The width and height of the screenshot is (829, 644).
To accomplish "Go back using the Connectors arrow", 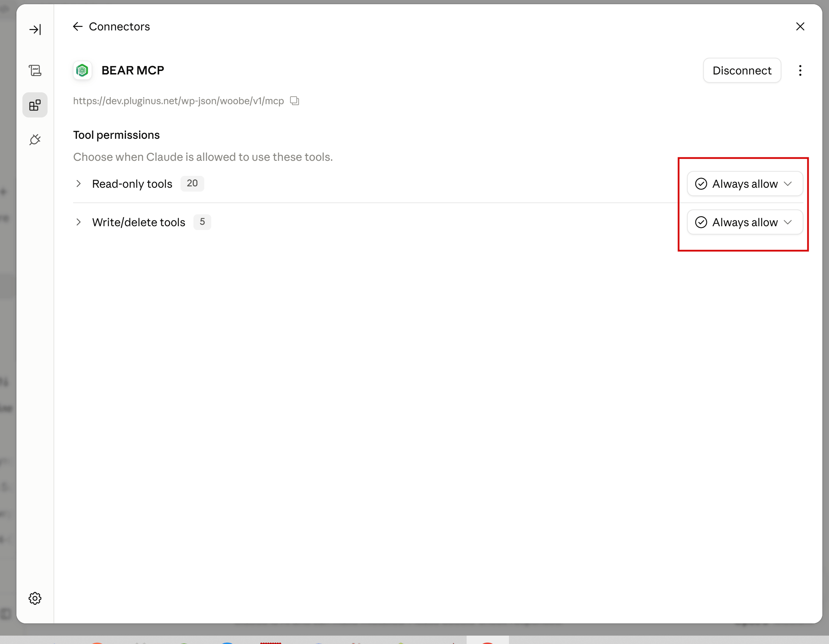I will [x=77, y=27].
